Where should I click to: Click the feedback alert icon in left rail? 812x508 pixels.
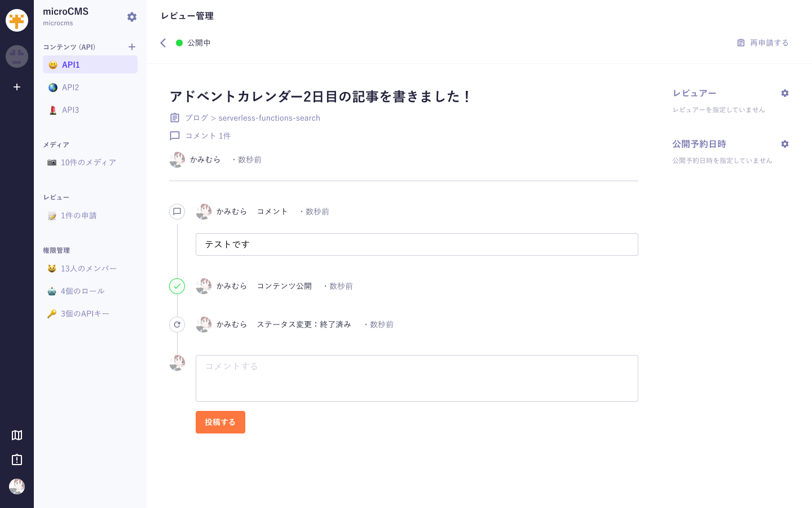coord(17,459)
